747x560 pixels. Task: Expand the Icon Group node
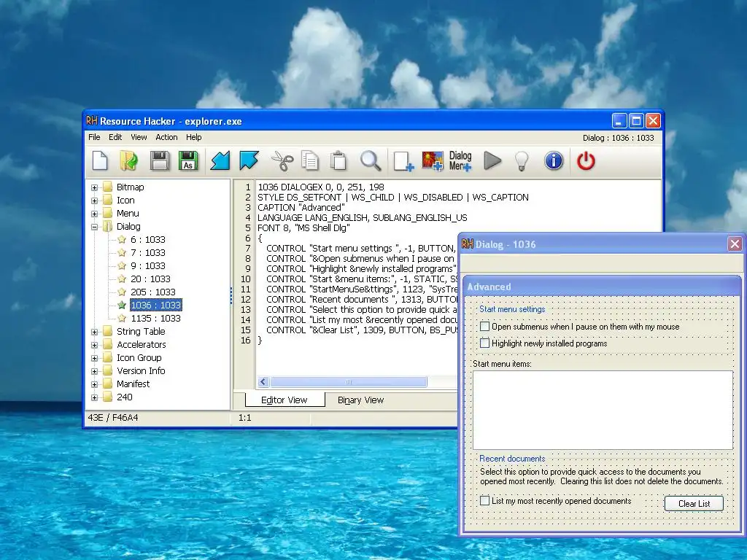tap(94, 358)
